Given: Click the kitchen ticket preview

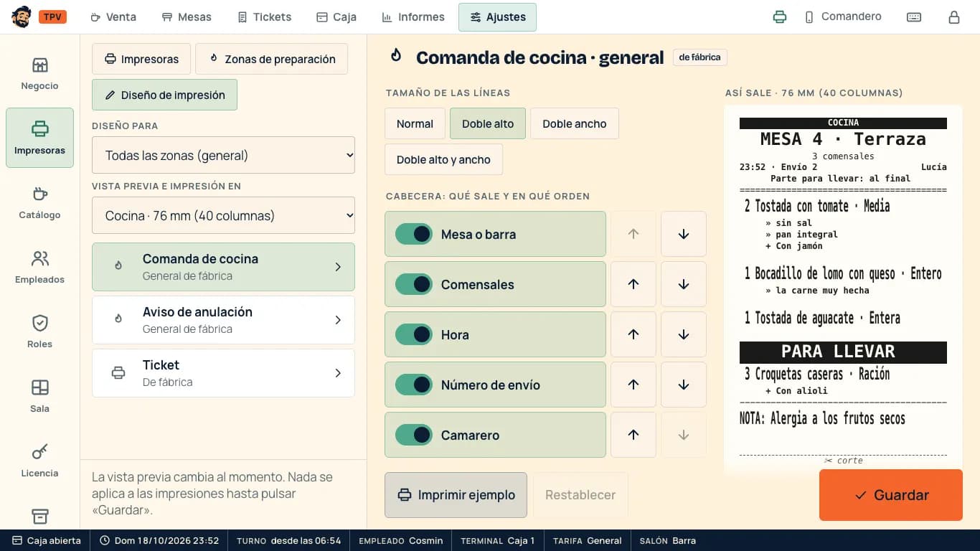Looking at the screenshot, I should (843, 290).
